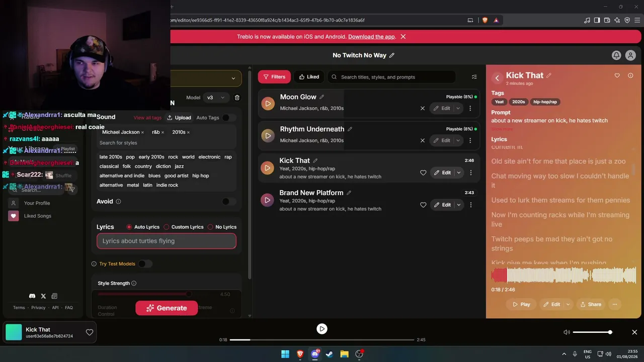644x362 pixels.
Task: Select Custom Lyrics option
Action: (167, 227)
